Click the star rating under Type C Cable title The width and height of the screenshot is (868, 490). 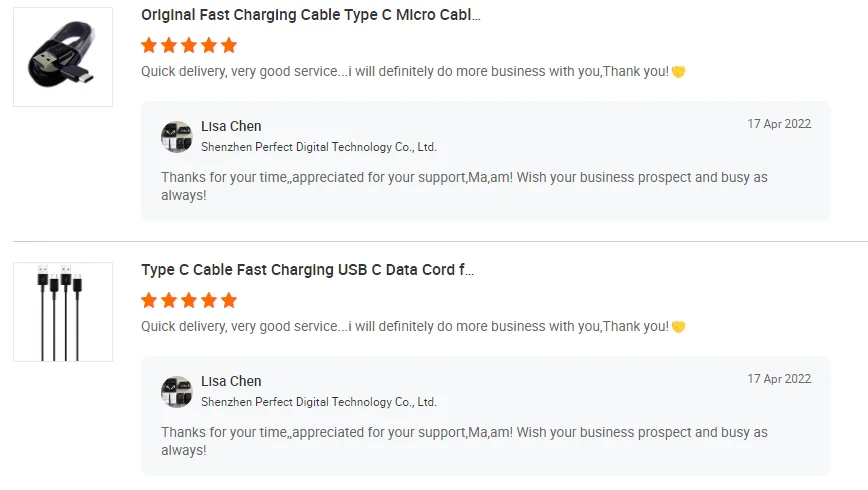tap(189, 300)
